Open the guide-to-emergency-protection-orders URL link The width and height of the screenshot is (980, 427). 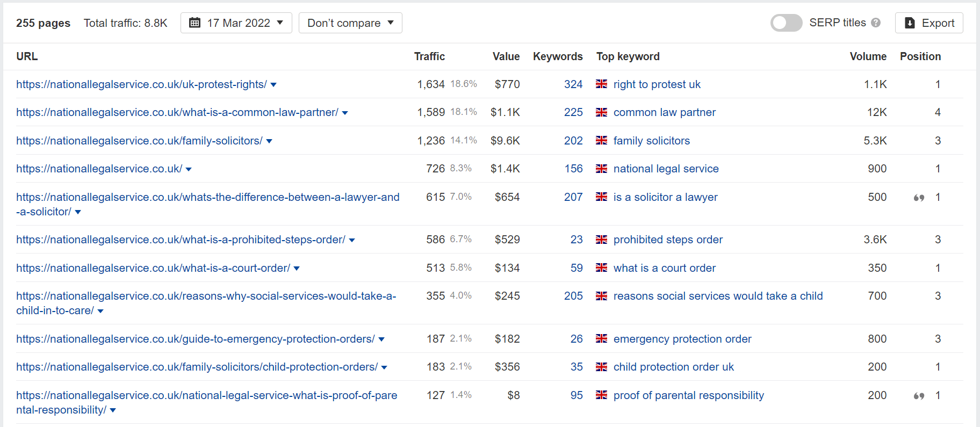196,339
